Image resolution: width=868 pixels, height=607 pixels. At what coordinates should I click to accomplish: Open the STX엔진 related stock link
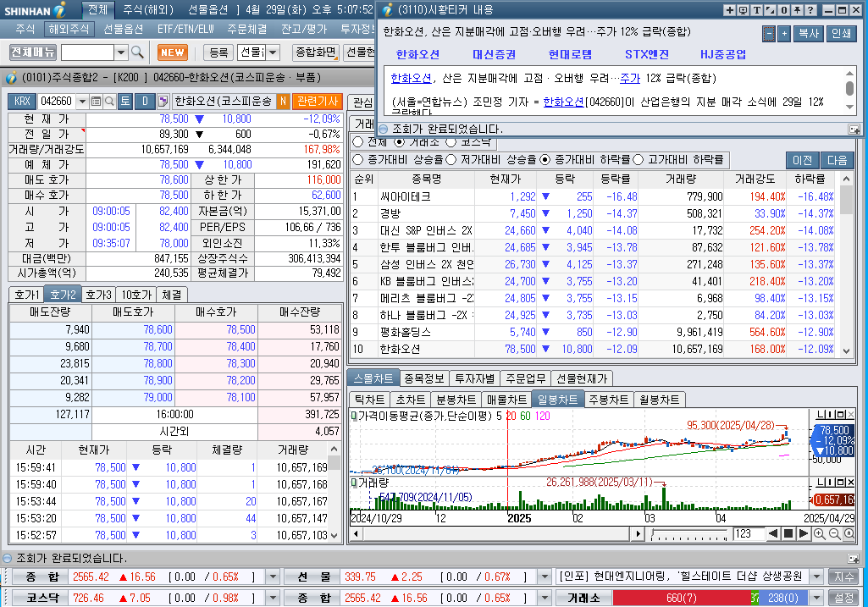pos(647,55)
